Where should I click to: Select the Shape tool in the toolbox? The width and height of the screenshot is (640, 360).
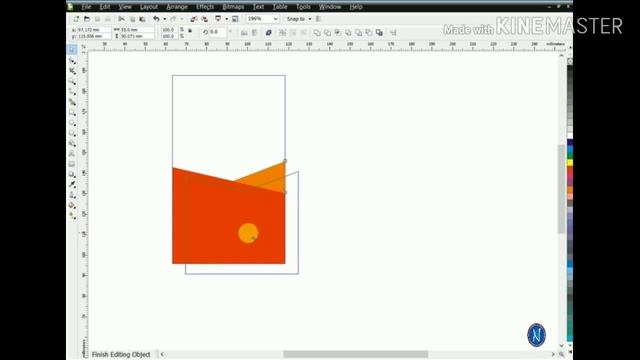[x=72, y=60]
